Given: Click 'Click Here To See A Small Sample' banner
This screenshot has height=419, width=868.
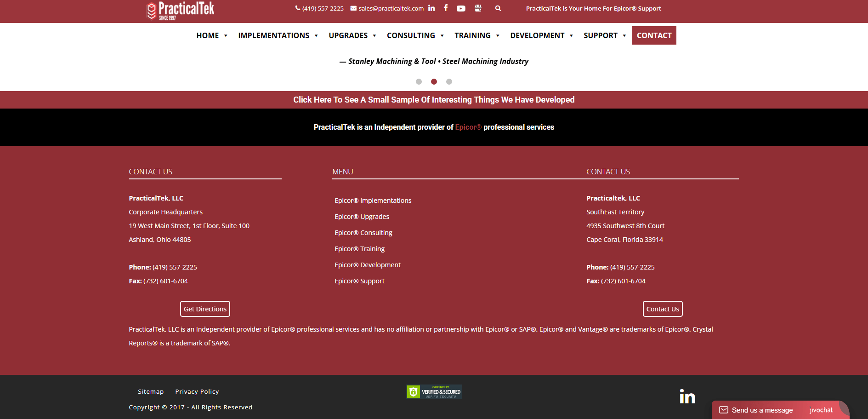Looking at the screenshot, I should pyautogui.click(x=434, y=100).
